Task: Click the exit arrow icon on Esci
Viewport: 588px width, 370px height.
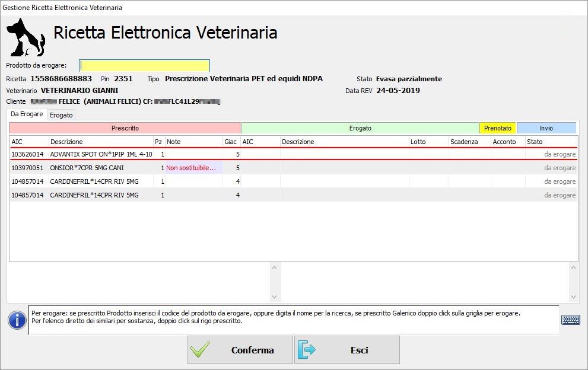Action: tap(307, 350)
